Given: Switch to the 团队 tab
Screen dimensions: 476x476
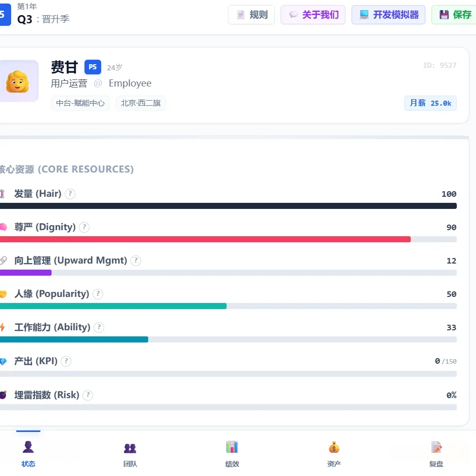Looking at the screenshot, I should coord(130,454).
